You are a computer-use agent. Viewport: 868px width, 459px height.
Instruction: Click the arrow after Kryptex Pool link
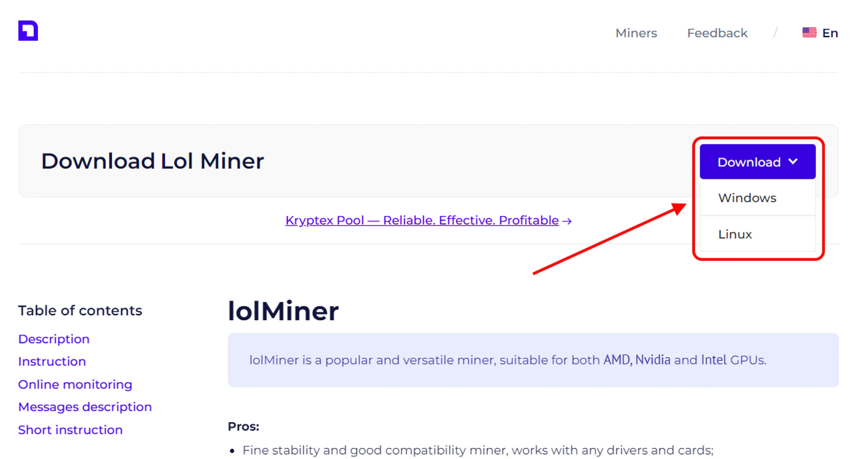click(567, 221)
